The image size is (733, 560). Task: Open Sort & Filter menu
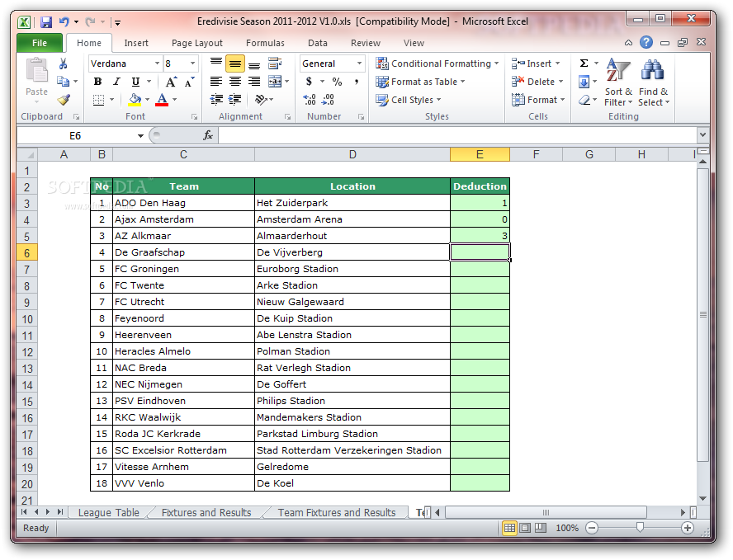coord(618,82)
